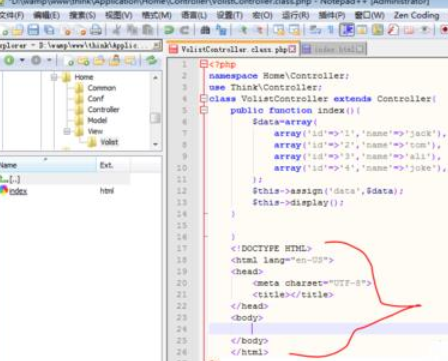Click the Save All toolbar icon
This screenshot has height=361, width=448.
pyautogui.click(x=50, y=30)
